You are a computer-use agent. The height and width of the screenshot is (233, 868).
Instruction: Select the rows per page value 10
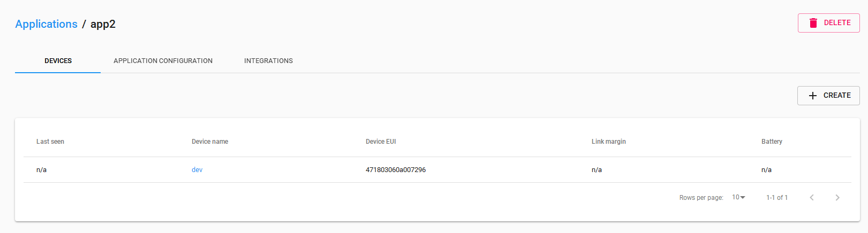[x=736, y=197]
